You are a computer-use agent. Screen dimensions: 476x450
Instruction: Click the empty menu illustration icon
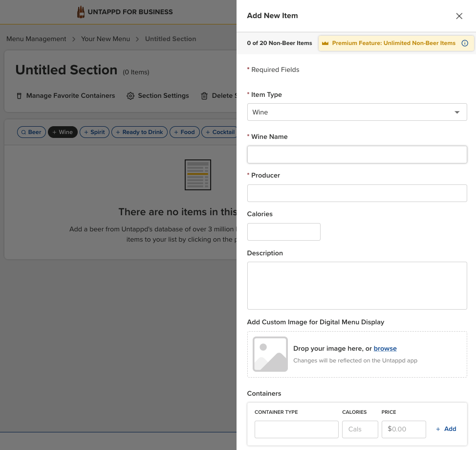(x=198, y=175)
